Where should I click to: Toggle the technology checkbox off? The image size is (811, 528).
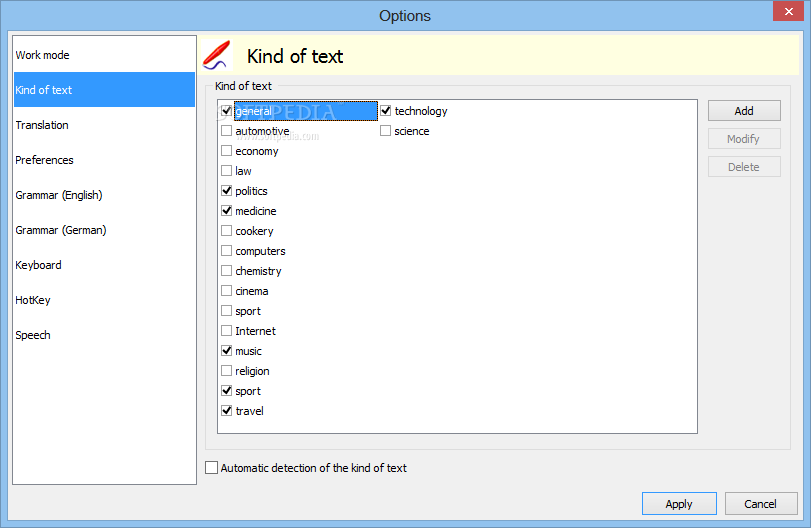[x=385, y=111]
